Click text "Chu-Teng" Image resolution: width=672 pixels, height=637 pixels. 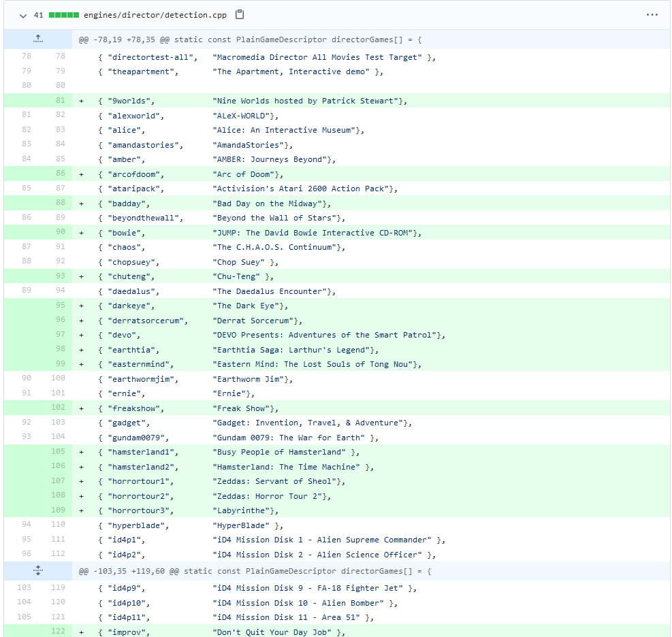236,276
